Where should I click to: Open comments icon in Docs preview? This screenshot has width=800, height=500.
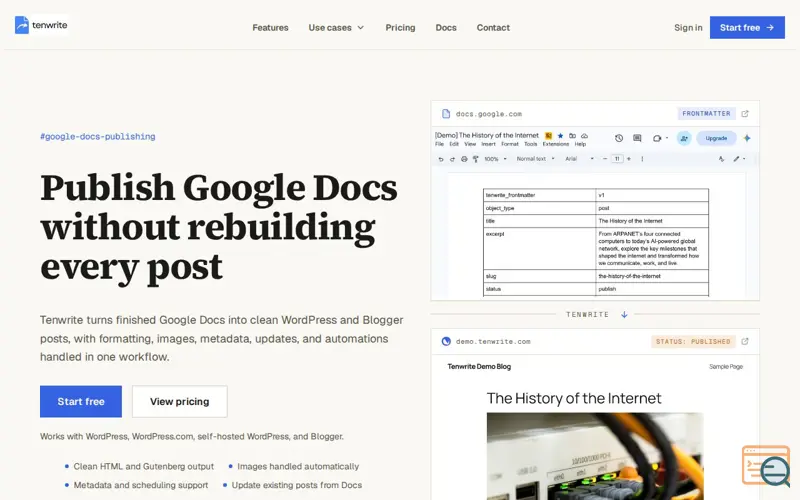click(x=637, y=138)
